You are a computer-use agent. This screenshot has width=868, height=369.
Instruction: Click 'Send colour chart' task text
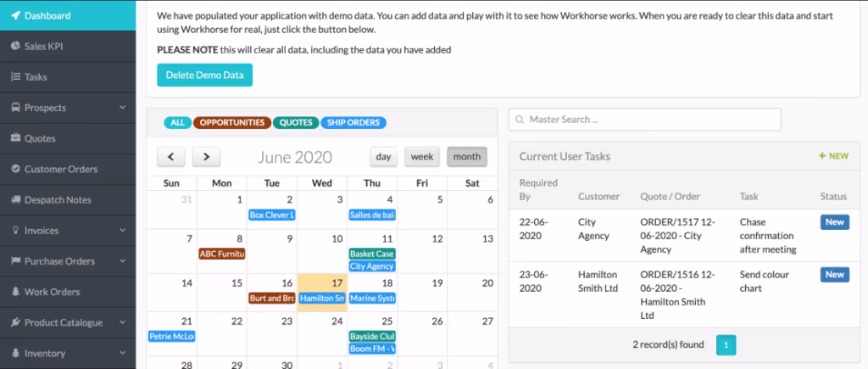click(765, 282)
